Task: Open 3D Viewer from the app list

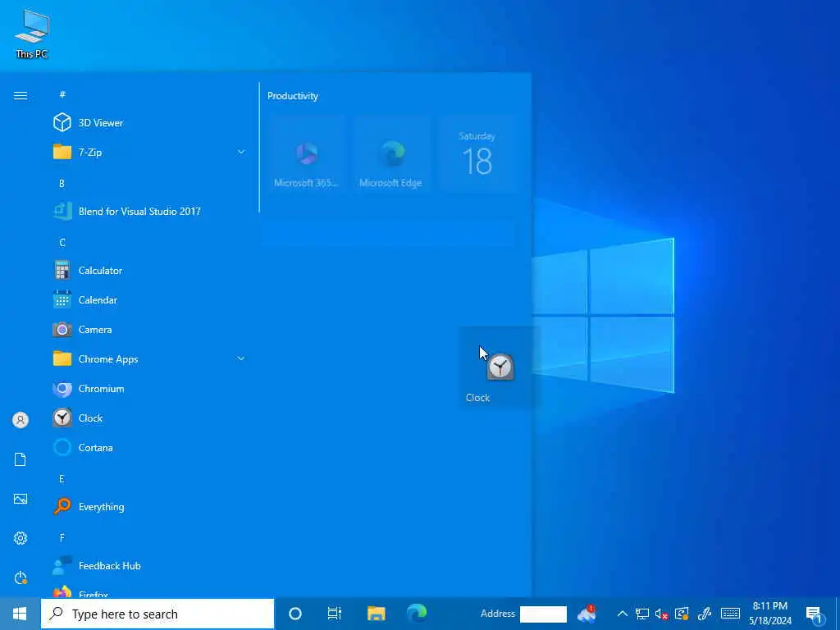Action: tap(150, 123)
